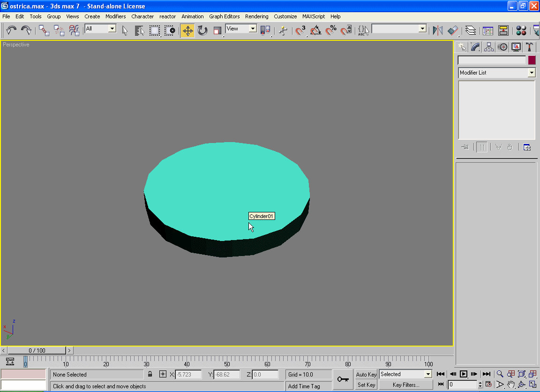Image resolution: width=540 pixels, height=392 pixels.
Task: Open the selection filter 'All' dropdown
Action: point(112,29)
